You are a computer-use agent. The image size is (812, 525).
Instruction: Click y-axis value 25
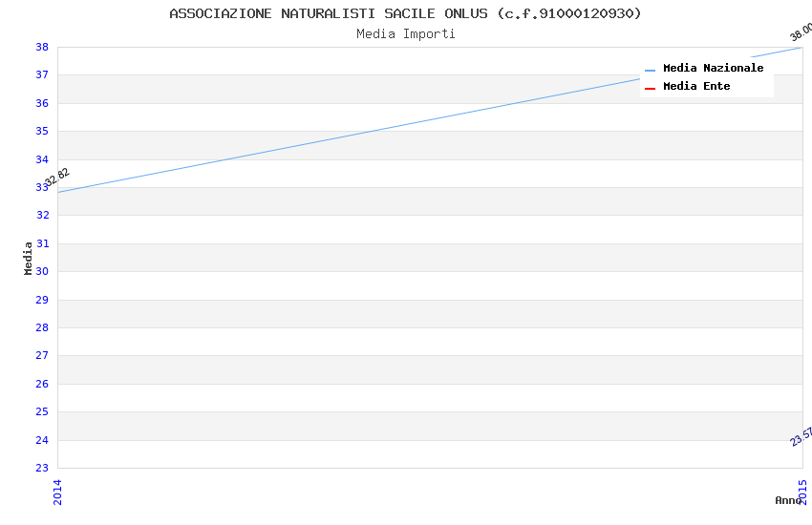[42, 411]
